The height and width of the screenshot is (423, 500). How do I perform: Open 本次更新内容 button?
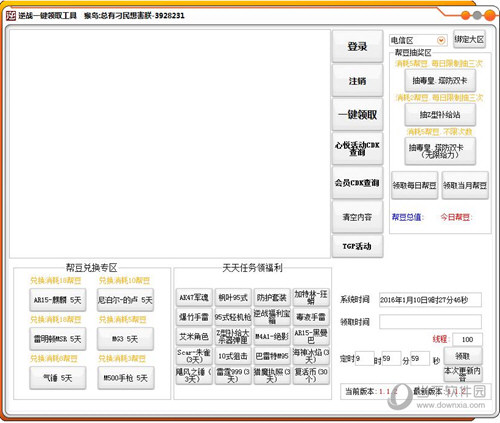[x=463, y=374]
